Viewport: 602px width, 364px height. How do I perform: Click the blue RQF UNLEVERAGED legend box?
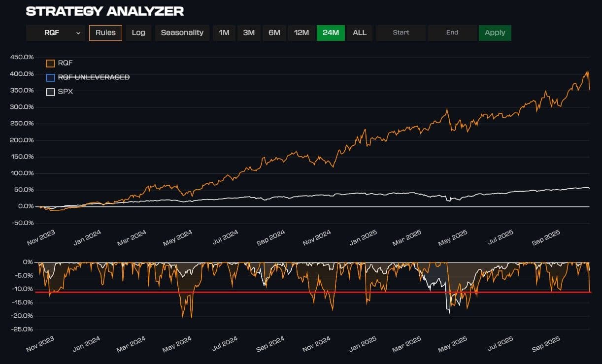[50, 77]
